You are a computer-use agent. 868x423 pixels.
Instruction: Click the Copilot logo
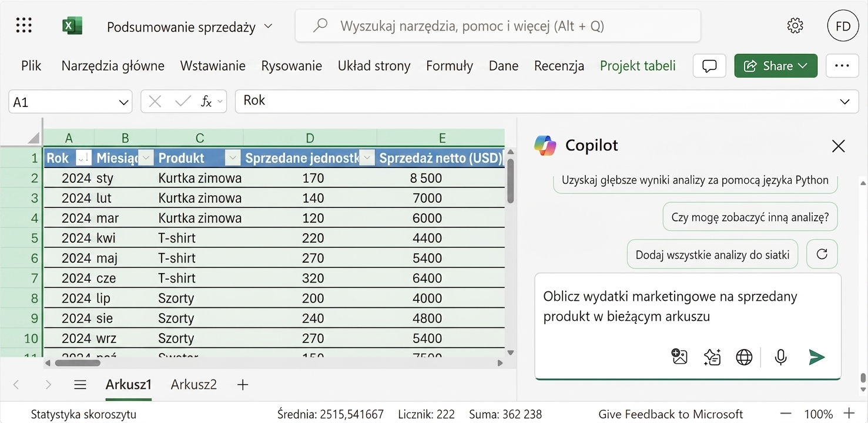click(545, 145)
